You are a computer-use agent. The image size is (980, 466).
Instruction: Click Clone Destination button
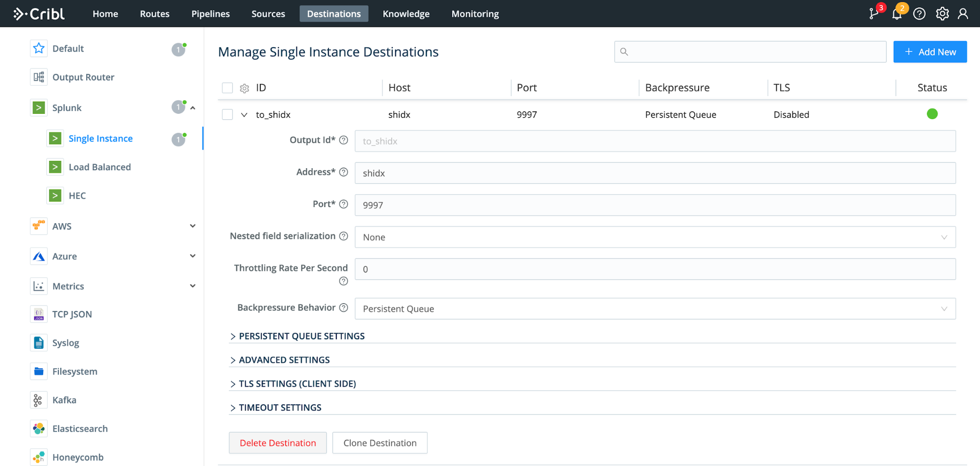pos(380,442)
